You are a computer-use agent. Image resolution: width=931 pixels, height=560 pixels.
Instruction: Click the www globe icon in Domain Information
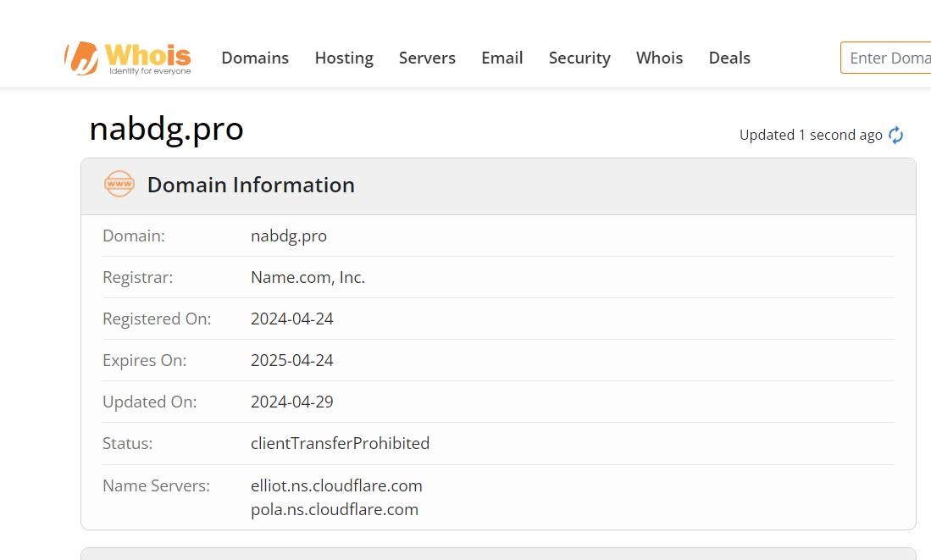tap(119, 184)
